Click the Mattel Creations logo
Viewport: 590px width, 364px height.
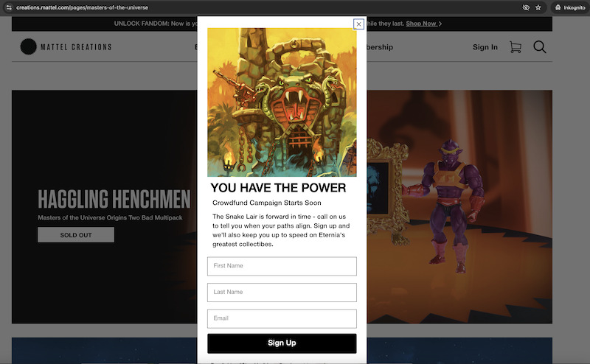(66, 47)
